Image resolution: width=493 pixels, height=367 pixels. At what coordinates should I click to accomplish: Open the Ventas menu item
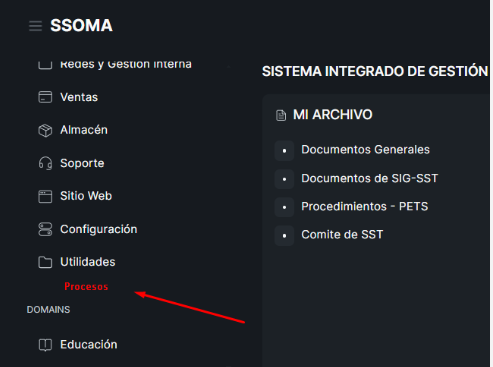point(79,97)
